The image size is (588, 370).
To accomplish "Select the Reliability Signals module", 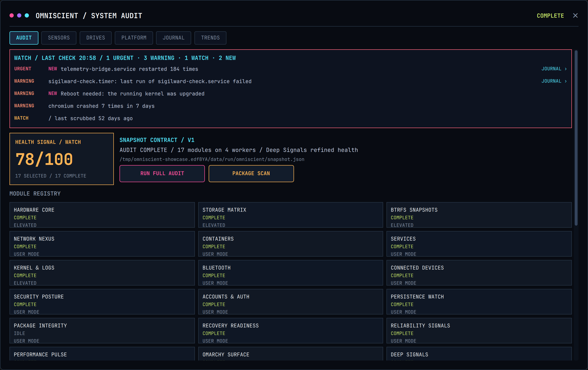I will [x=479, y=331].
